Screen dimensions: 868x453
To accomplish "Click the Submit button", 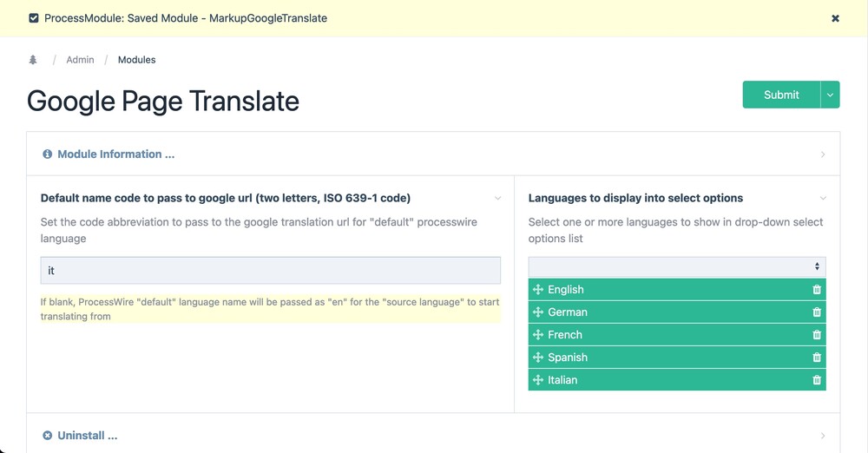I will point(781,95).
